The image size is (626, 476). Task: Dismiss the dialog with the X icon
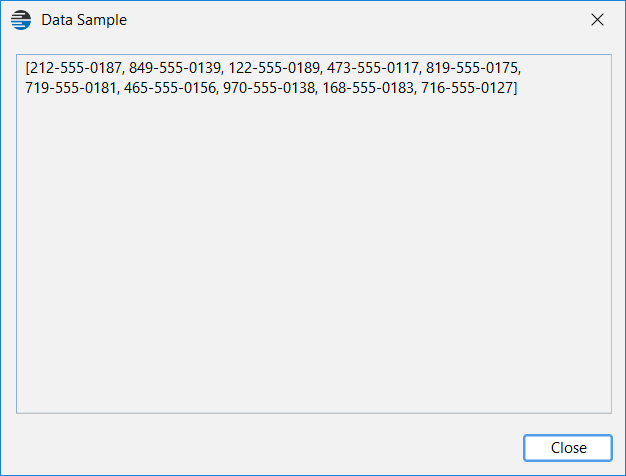click(x=597, y=20)
